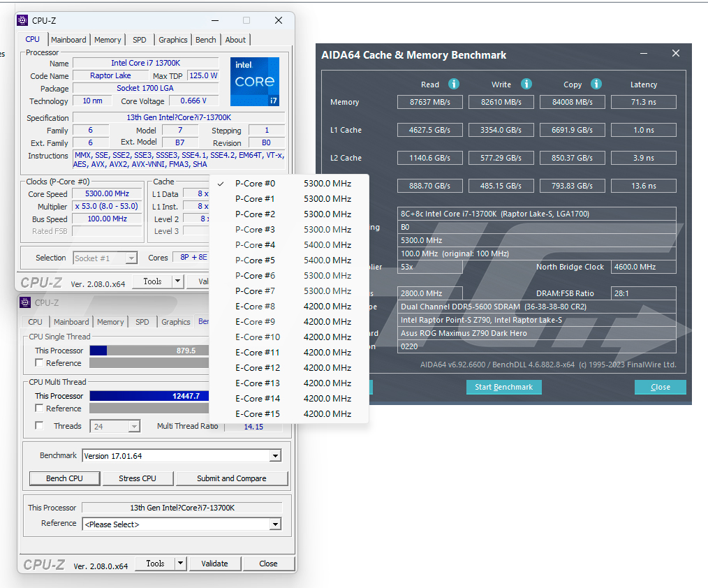This screenshot has height=588, width=708.
Task: Click Start Benchmark in AIDA64
Action: pyautogui.click(x=504, y=387)
